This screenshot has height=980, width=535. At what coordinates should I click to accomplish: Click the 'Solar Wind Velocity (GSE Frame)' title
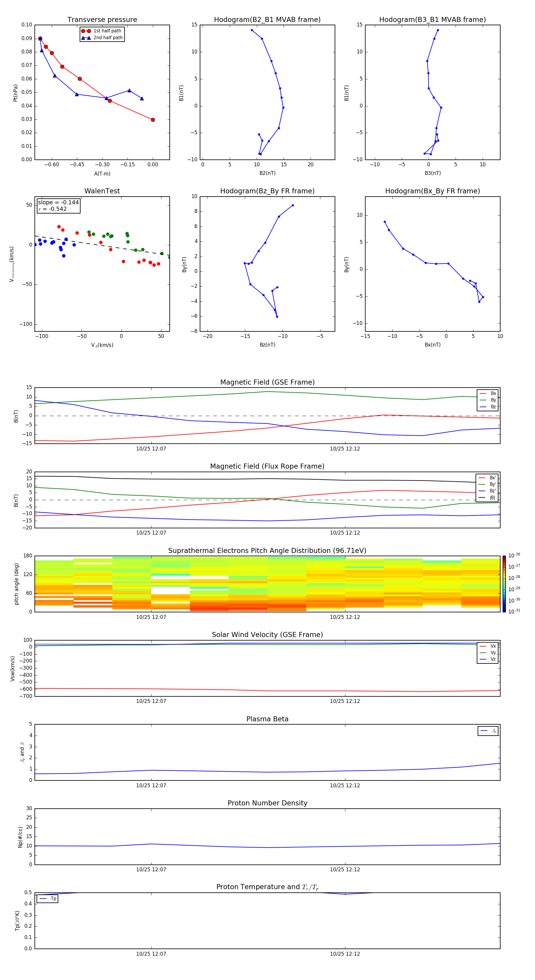pos(267,635)
